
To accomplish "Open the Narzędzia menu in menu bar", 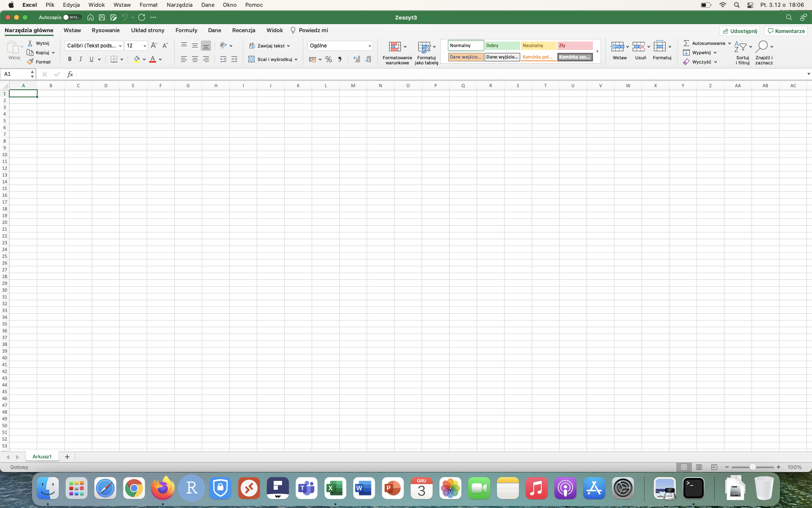I will click(179, 5).
